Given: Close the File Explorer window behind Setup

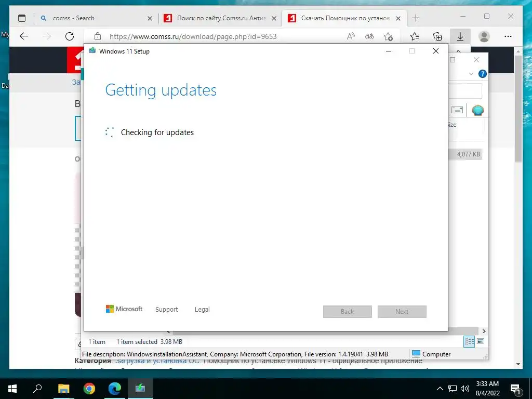Looking at the screenshot, I should coord(476,60).
